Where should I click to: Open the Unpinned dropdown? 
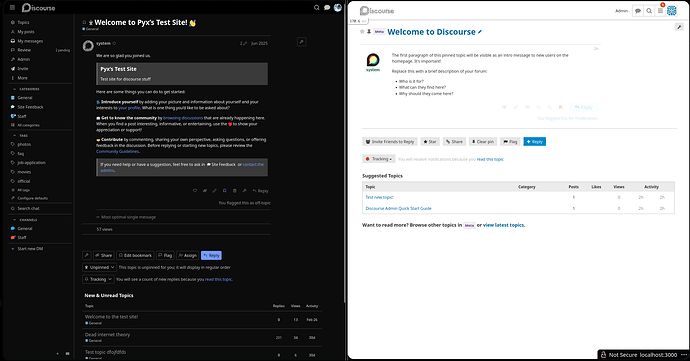[99, 267]
